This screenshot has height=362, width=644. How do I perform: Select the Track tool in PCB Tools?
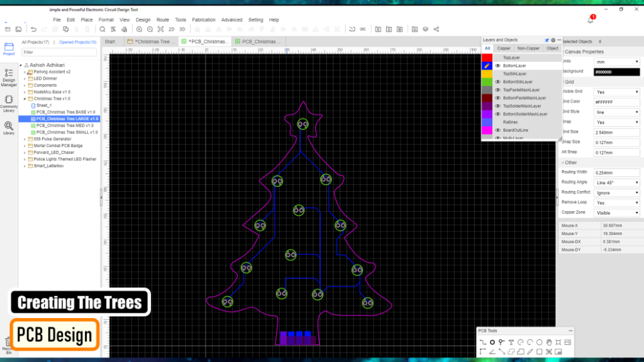484,343
